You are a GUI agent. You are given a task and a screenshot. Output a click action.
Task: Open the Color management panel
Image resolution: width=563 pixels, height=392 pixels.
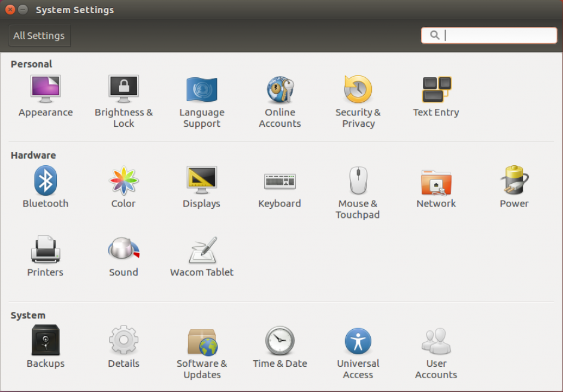[x=123, y=186]
